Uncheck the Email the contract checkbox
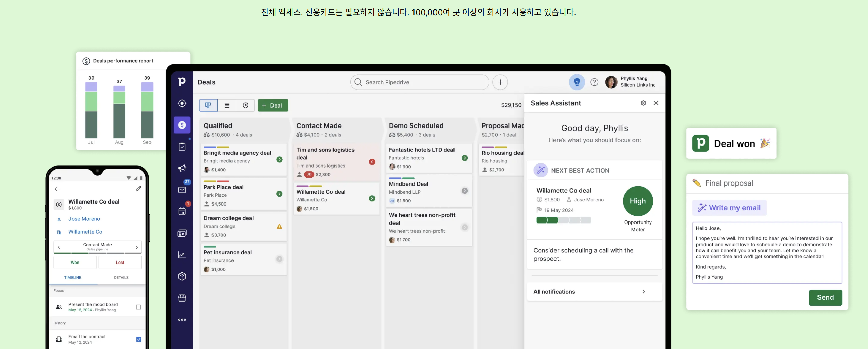868x349 pixels. point(138,340)
